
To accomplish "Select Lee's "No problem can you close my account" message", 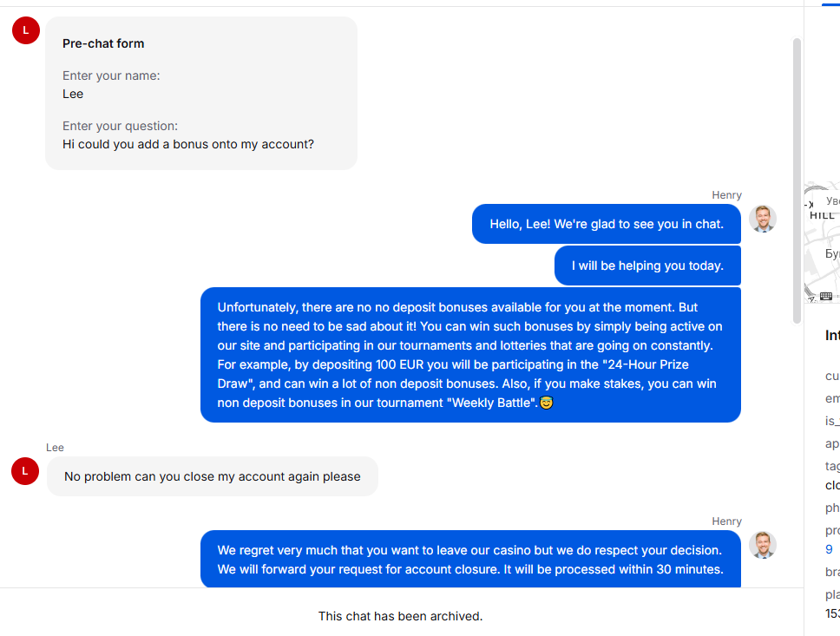I will [212, 476].
